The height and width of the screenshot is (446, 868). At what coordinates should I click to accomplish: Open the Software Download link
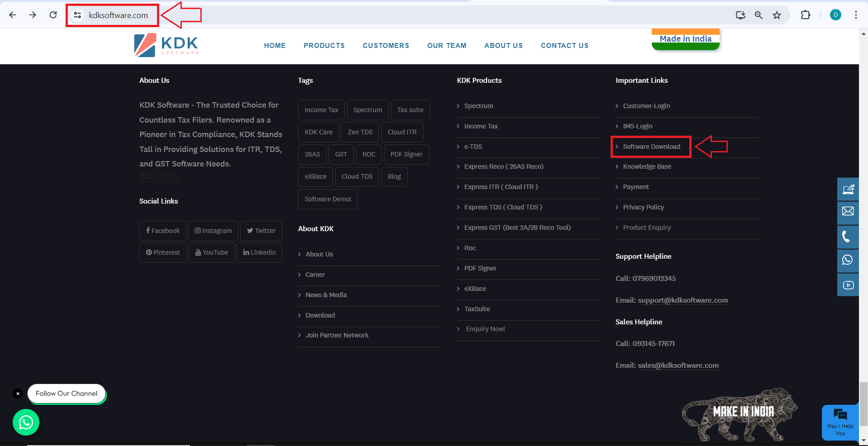pyautogui.click(x=651, y=147)
